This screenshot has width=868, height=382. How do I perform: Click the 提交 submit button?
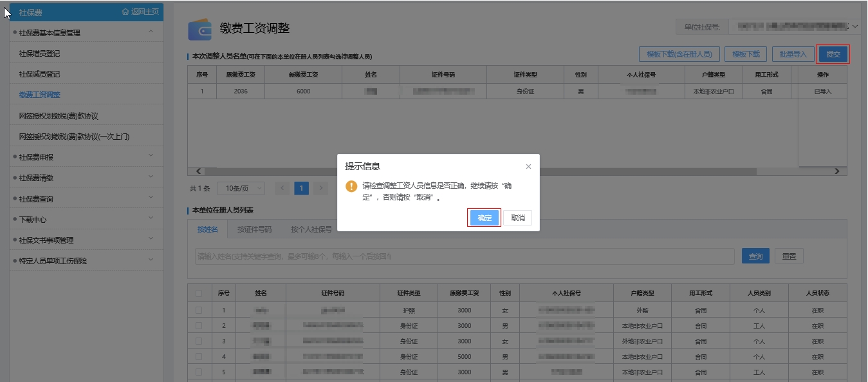pyautogui.click(x=833, y=54)
